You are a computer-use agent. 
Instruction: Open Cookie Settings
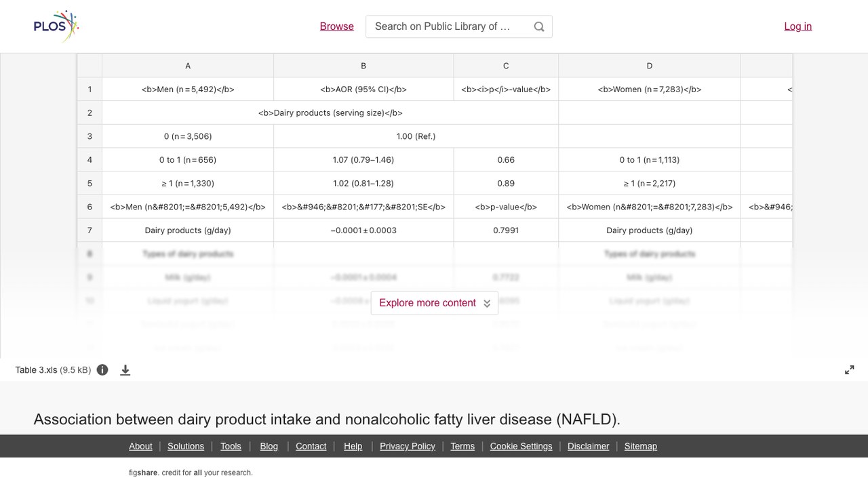click(521, 446)
